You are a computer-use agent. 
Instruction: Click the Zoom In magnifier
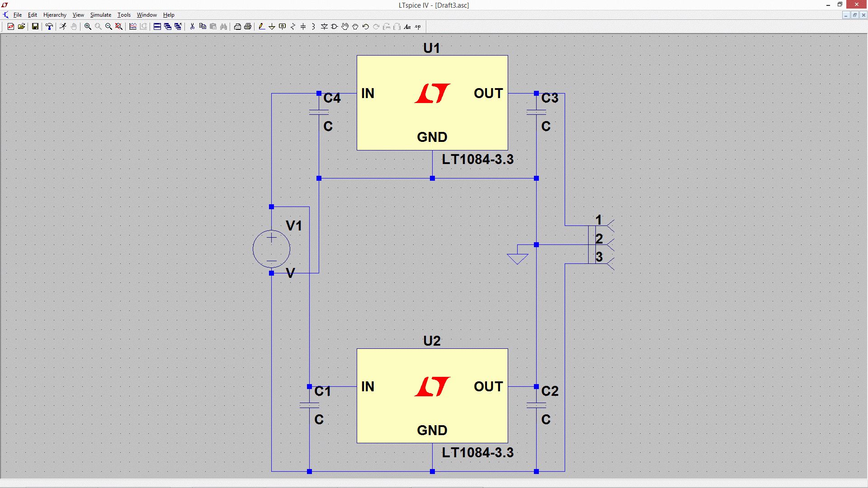pyautogui.click(x=88, y=27)
